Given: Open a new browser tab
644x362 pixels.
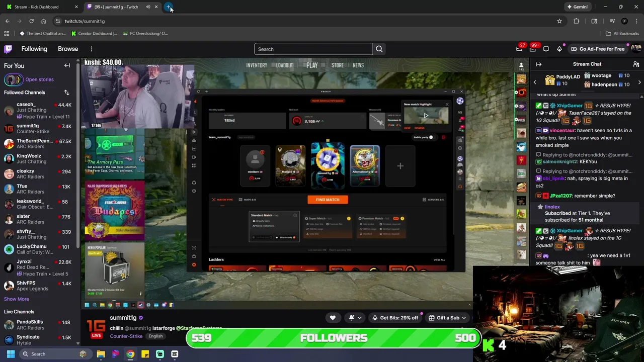Looking at the screenshot, I should tap(169, 7).
